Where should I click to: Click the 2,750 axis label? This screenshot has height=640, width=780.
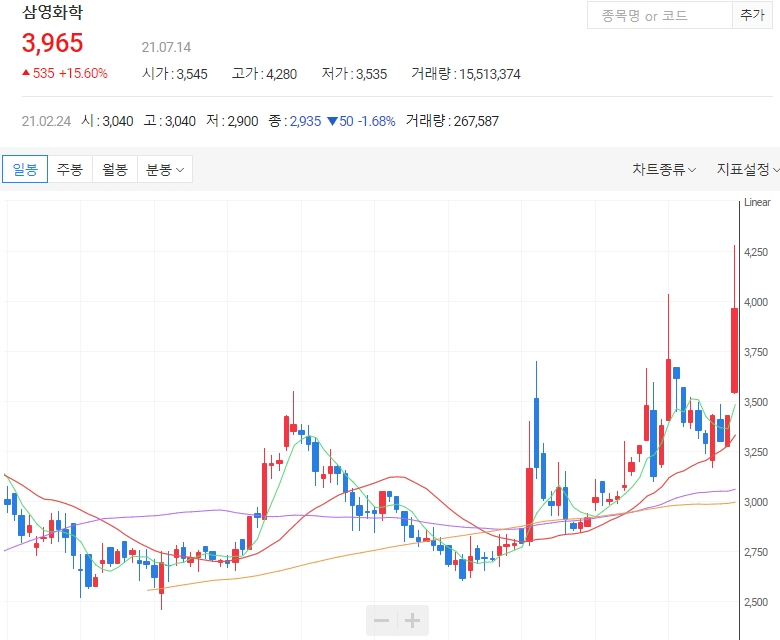pos(756,552)
